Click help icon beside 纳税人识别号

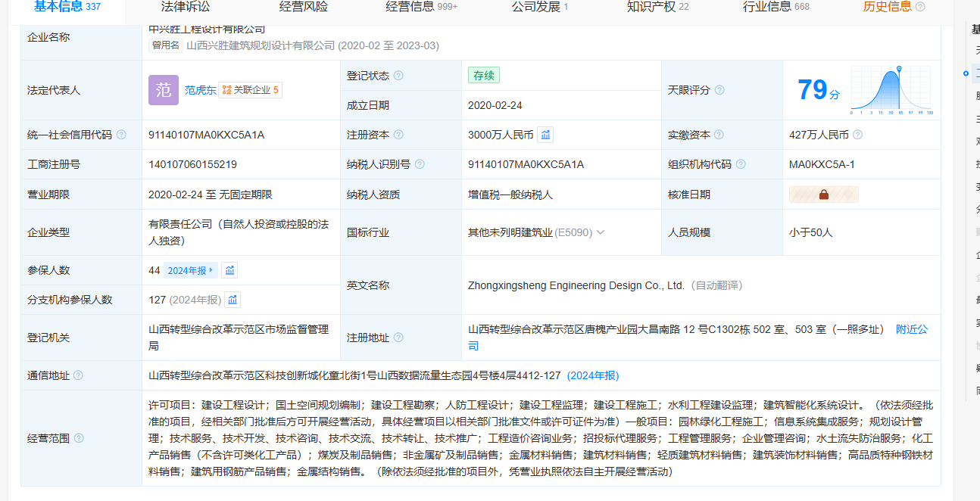pos(420,164)
